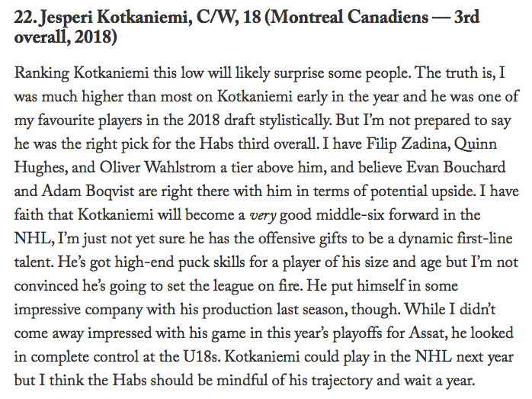This screenshot has height=399, width=532.
Task: Click 'Montreal Canadiens' in the heading
Action: (x=350, y=17)
